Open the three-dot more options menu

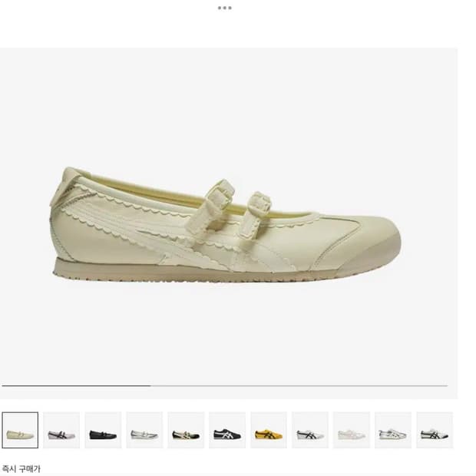click(x=225, y=8)
